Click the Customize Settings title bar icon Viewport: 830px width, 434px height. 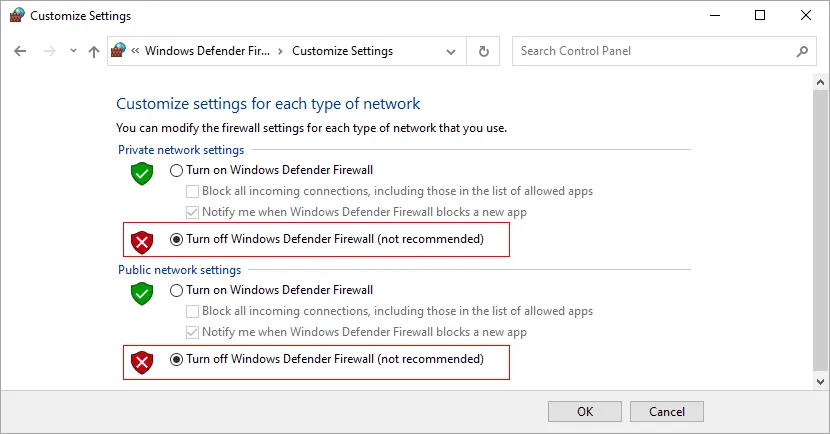17,15
